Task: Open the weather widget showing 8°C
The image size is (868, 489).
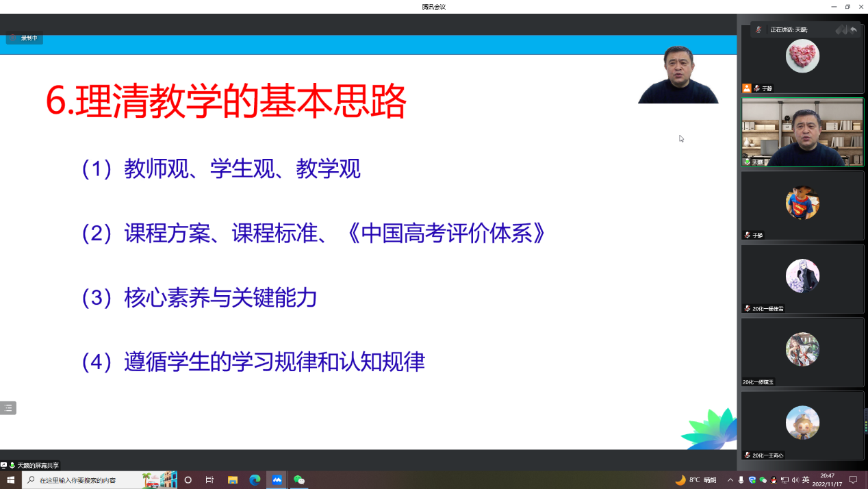Action: pos(695,480)
